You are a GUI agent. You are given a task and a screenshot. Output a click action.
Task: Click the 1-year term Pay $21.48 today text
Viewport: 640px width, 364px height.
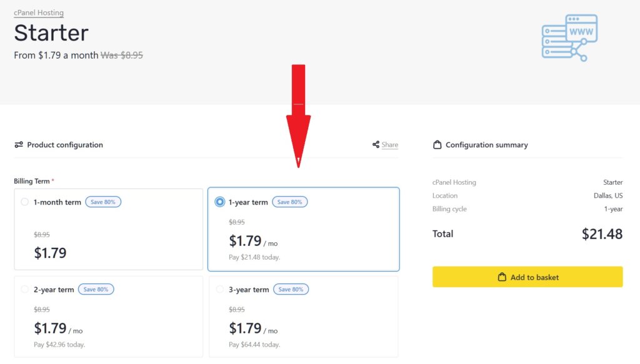click(x=254, y=257)
